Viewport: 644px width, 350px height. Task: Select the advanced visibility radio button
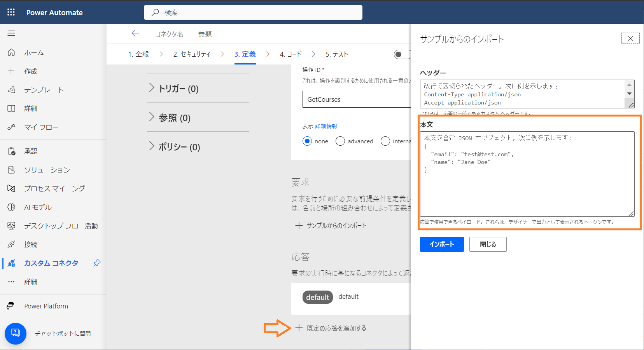340,141
